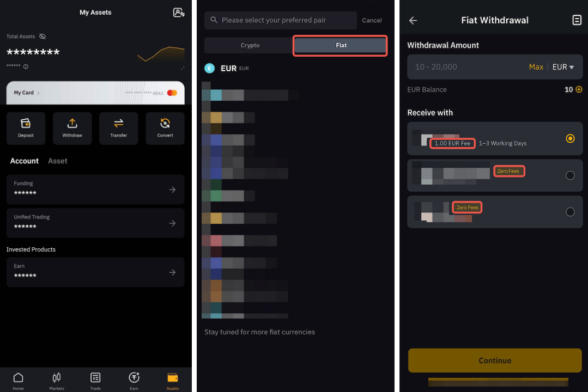
Task: Open the Convert action
Action: [165, 128]
